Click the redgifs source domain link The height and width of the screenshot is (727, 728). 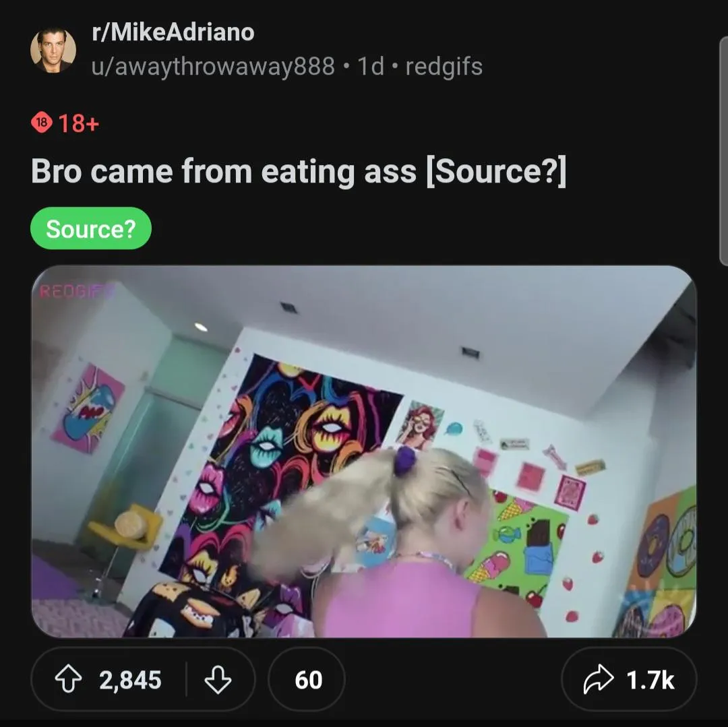click(x=444, y=66)
